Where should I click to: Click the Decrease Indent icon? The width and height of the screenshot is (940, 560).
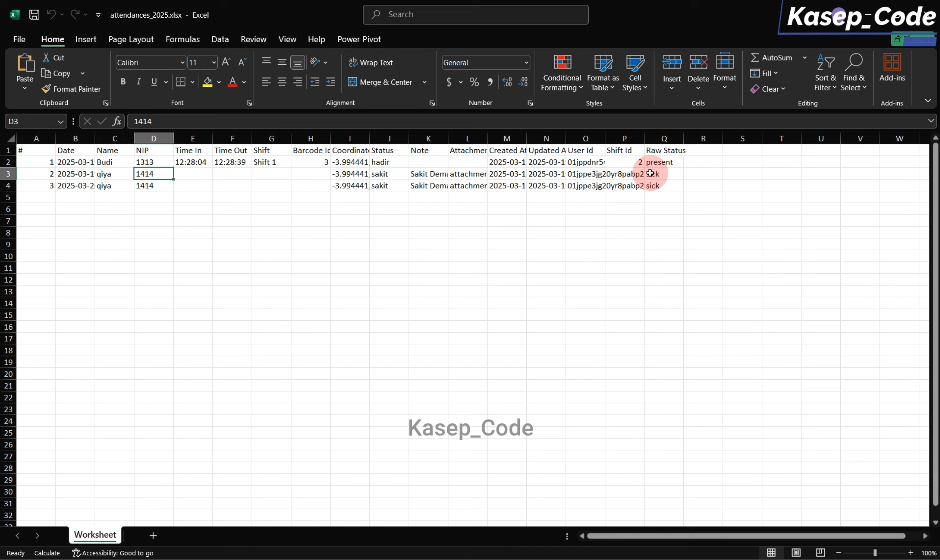tap(314, 82)
